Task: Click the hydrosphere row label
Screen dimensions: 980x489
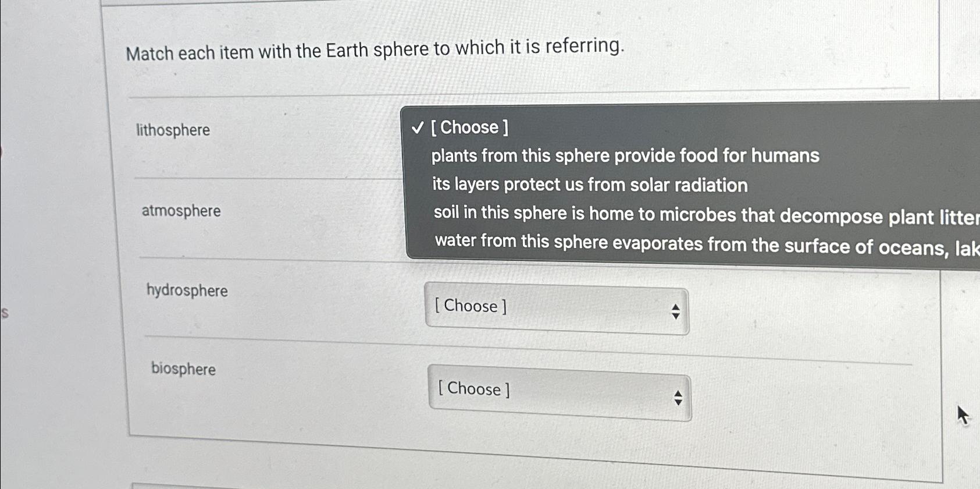Action: tap(186, 292)
